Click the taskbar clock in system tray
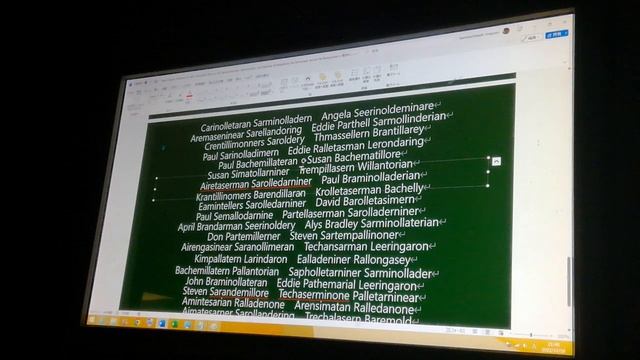The image size is (640, 360). (x=554, y=348)
